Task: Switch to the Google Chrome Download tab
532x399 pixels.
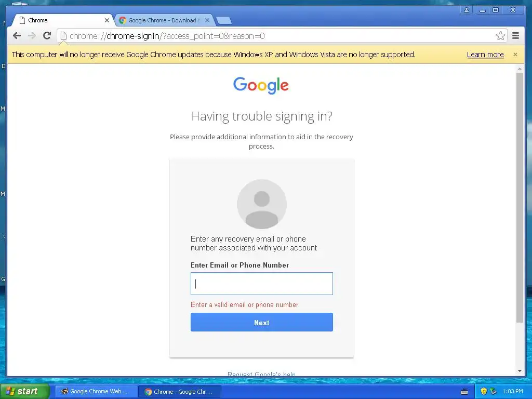Action: [x=164, y=20]
